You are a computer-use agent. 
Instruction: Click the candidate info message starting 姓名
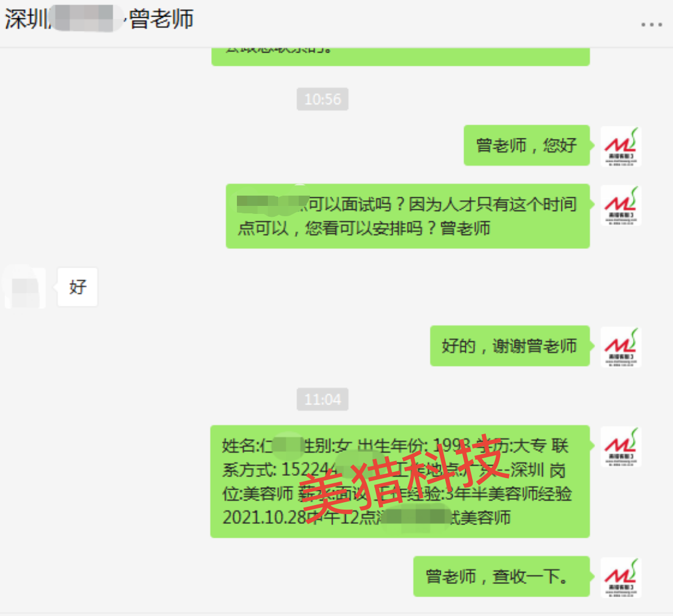pos(400,482)
